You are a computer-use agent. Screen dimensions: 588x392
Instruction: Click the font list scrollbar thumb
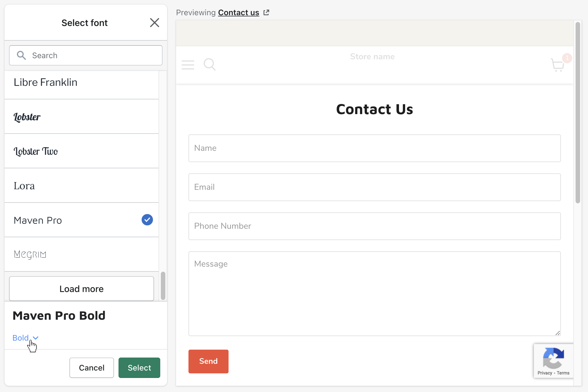pos(163,286)
